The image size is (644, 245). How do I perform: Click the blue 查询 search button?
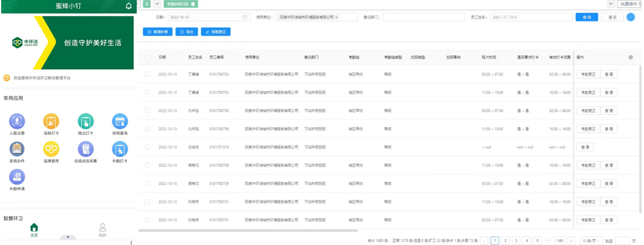click(586, 17)
